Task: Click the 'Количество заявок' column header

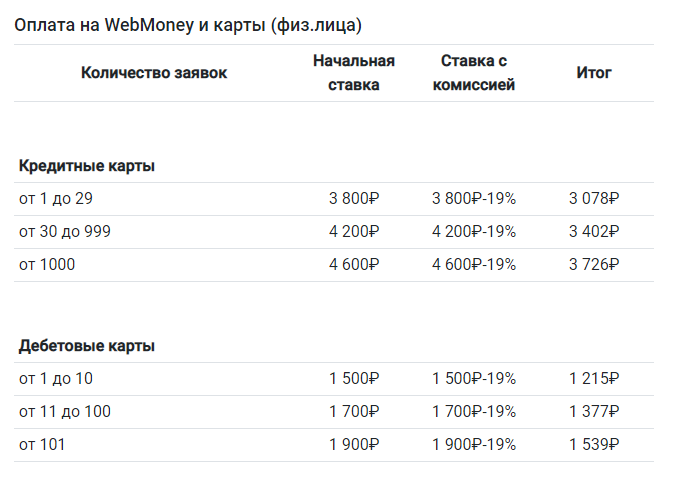Action: point(154,73)
